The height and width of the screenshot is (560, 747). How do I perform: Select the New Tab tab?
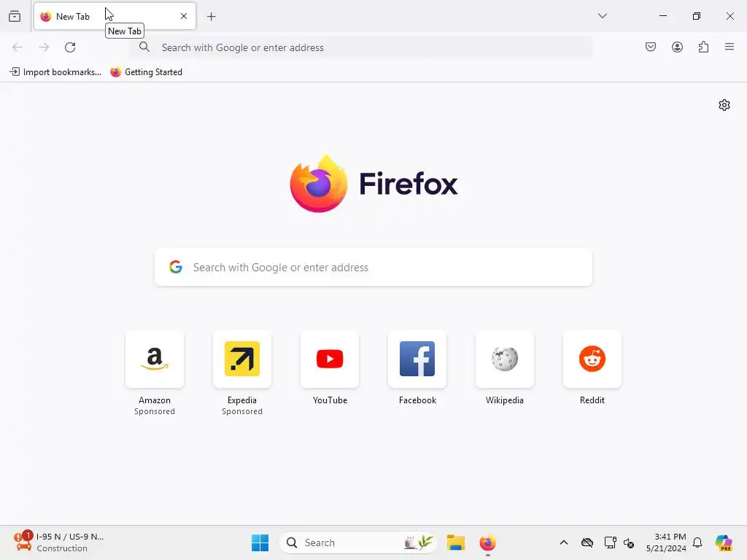tap(115, 16)
